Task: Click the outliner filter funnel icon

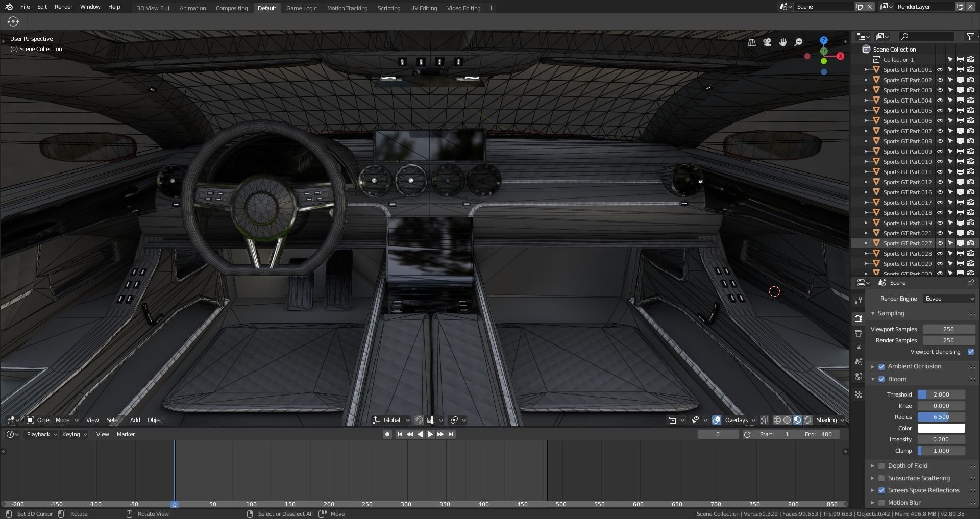Action: point(970,36)
